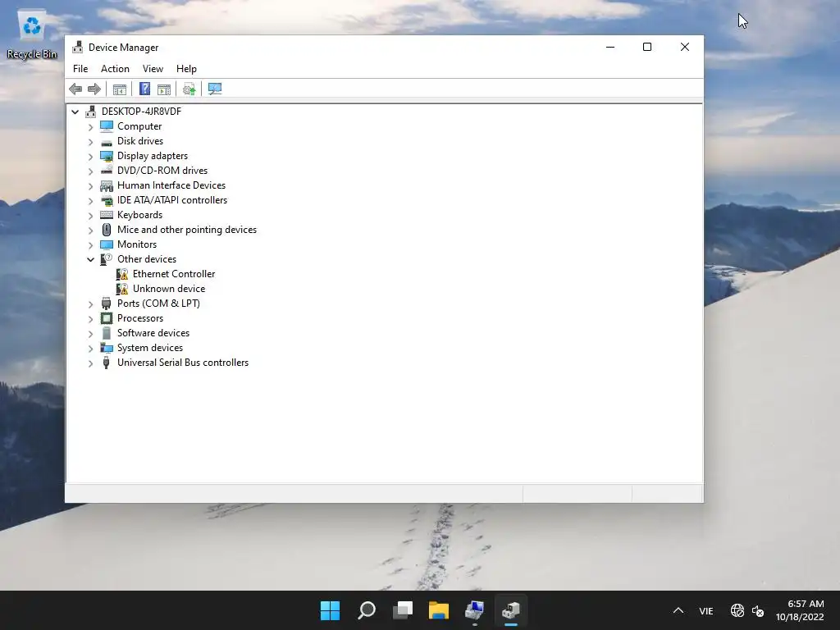Open taskbar Search
The image size is (840, 630).
click(367, 610)
